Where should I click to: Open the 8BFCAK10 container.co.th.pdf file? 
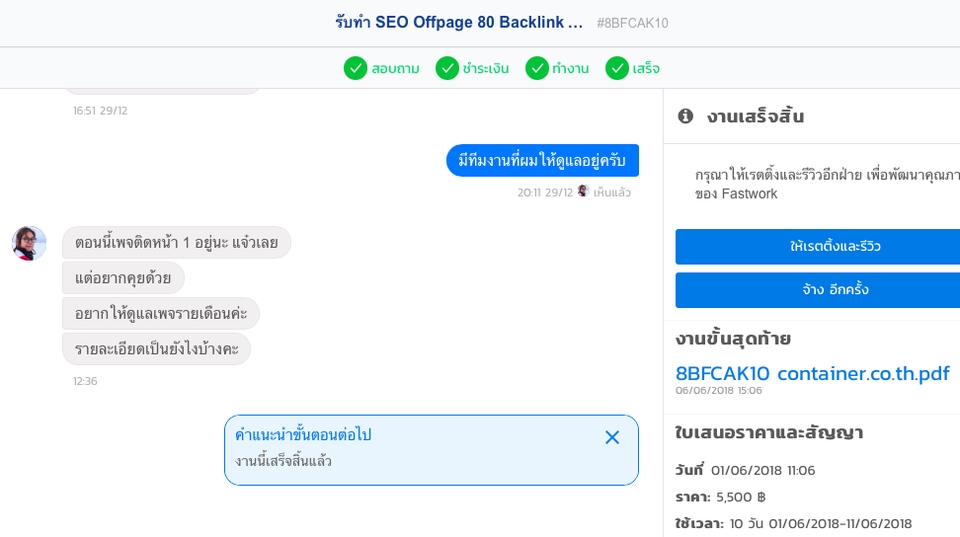tap(812, 374)
